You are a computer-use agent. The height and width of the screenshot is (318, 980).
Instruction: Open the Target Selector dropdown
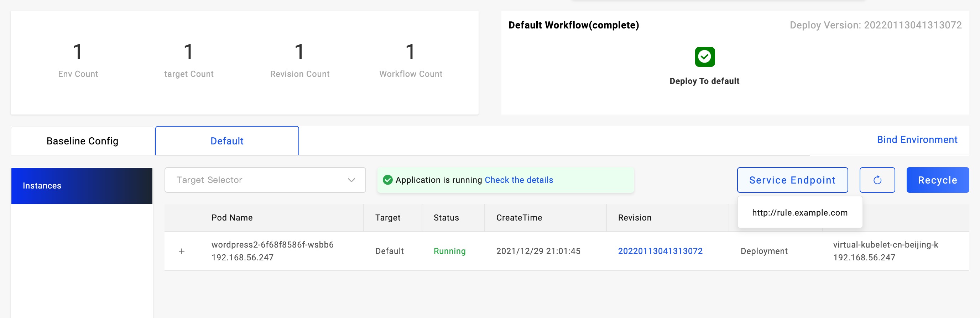coord(265,180)
